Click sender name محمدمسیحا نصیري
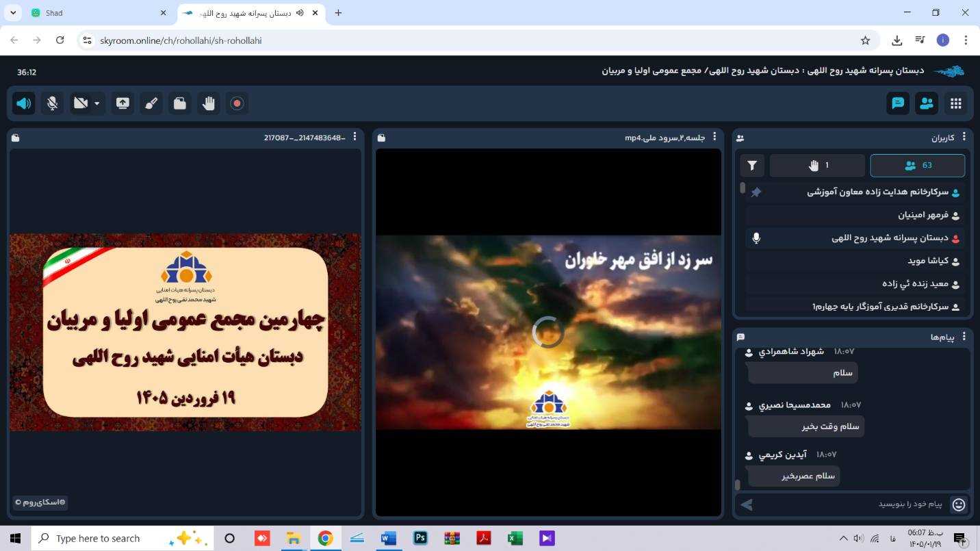Viewport: 980px width, 551px height. click(x=795, y=405)
